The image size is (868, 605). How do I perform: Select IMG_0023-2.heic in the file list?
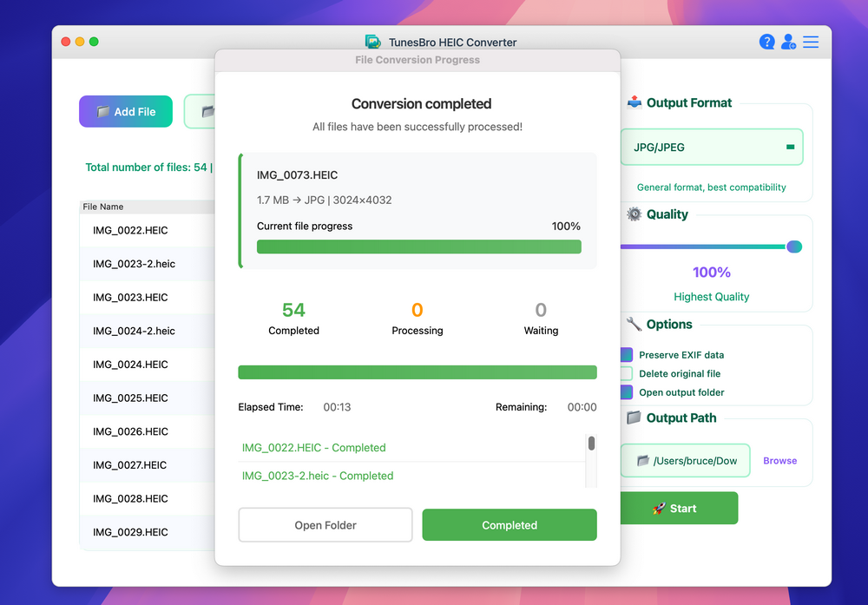tap(148, 264)
